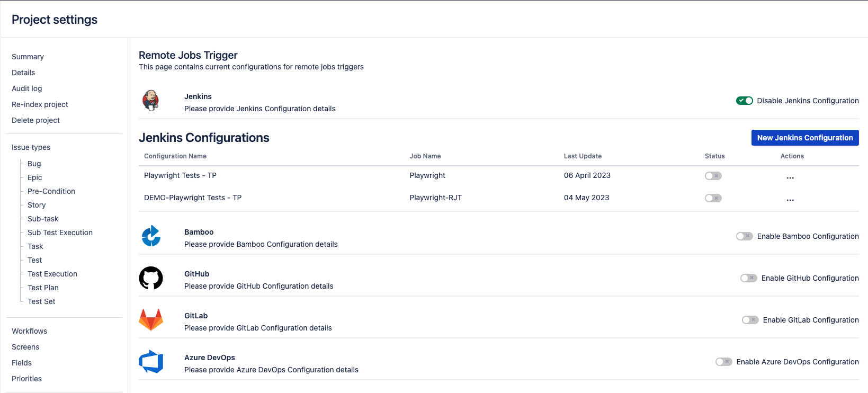The width and height of the screenshot is (868, 393).
Task: Click Jenkins Configurations heading
Action: (204, 138)
